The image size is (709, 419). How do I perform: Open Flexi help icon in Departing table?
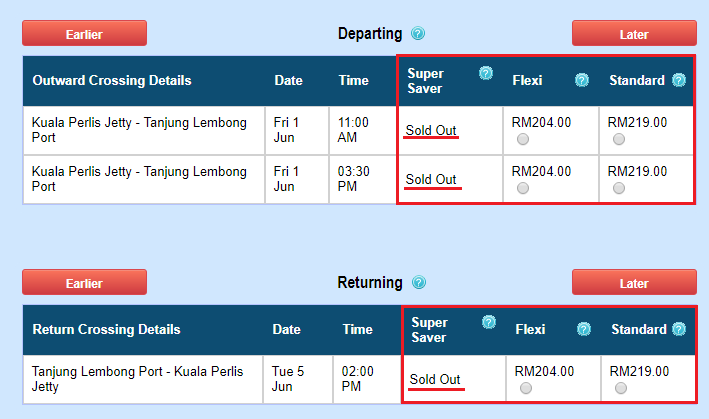coord(582,80)
